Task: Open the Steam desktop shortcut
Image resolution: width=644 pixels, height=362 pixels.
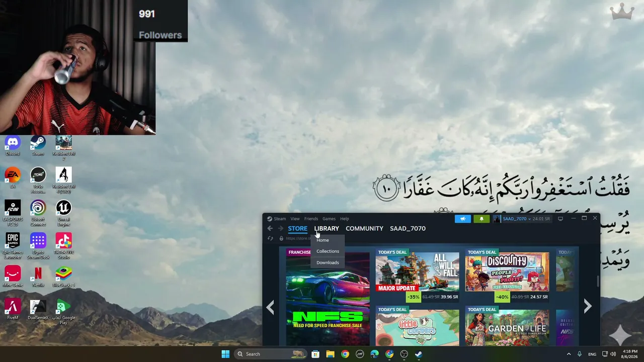Action: point(38,146)
